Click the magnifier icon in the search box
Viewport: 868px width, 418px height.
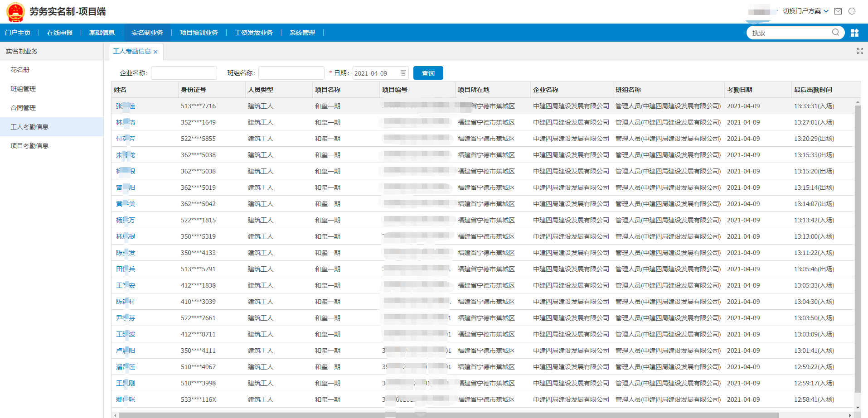835,32
